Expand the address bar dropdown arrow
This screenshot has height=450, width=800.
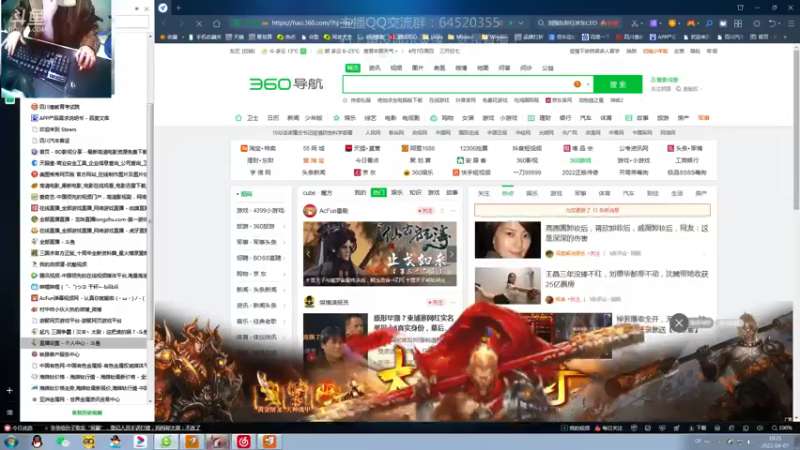(520, 23)
